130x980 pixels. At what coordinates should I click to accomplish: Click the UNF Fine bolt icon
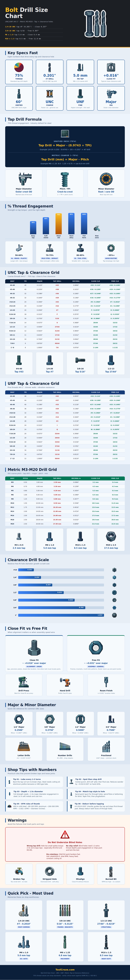(x=80, y=94)
